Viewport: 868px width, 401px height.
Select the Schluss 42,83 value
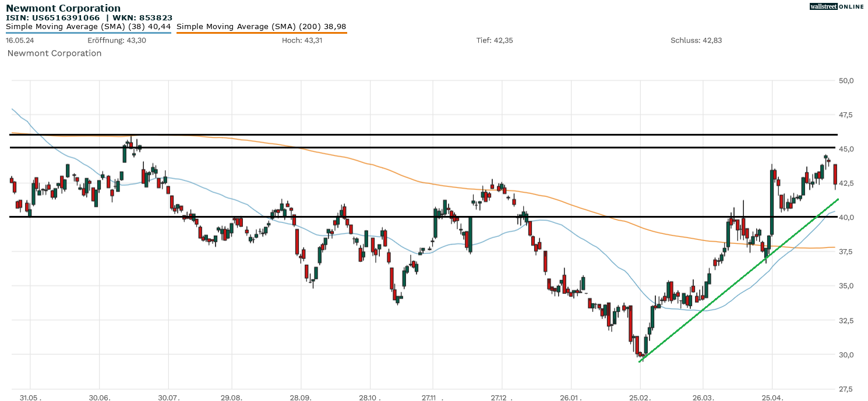(696, 41)
